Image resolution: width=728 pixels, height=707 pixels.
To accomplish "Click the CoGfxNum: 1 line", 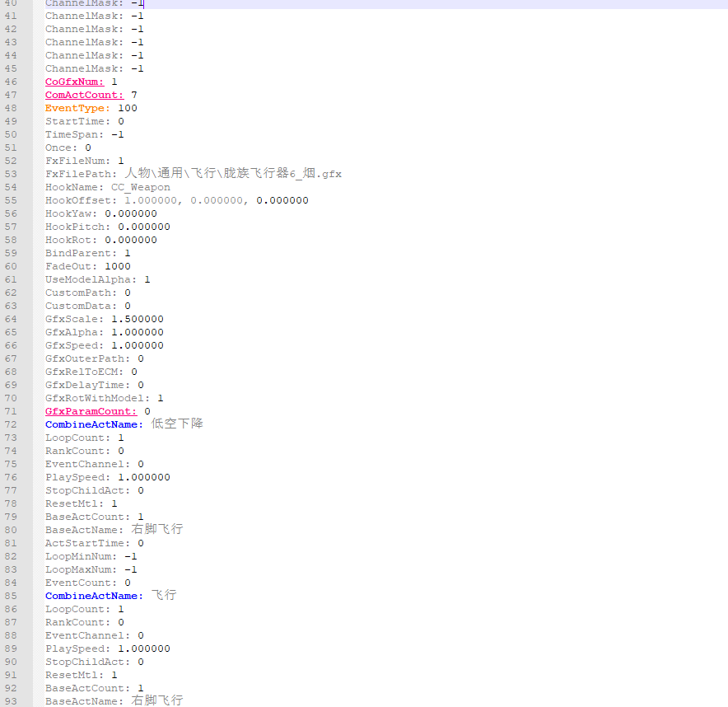I will point(82,82).
